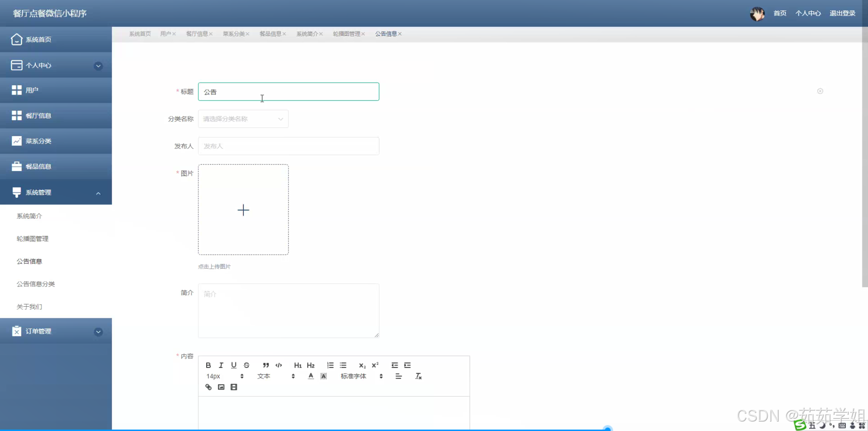Toggle the Sogou moon half-width icon
The image size is (868, 431).
pos(822,425)
